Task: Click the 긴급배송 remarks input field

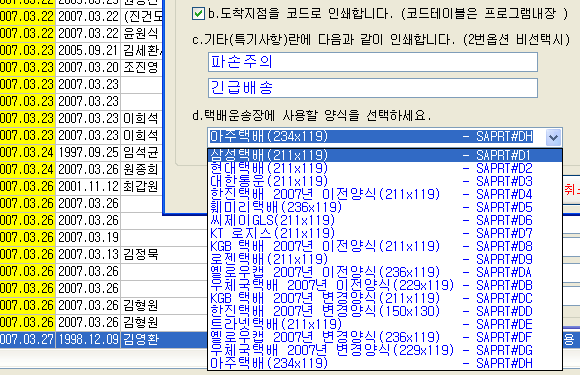Action: coord(373,88)
